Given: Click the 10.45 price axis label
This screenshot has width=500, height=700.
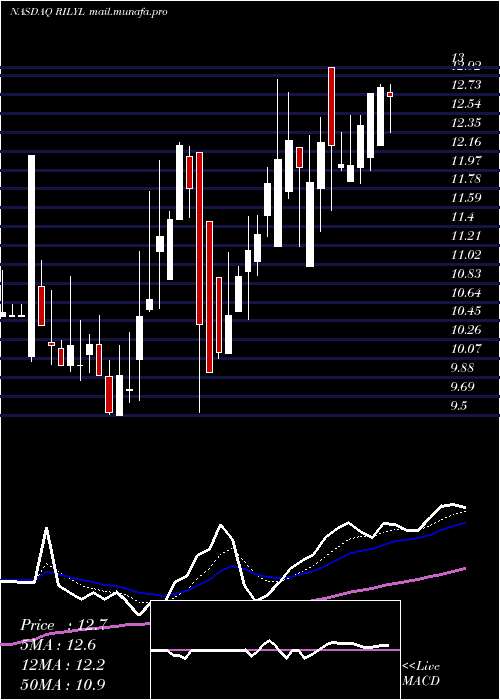Looking at the screenshot, I should coord(467,311).
